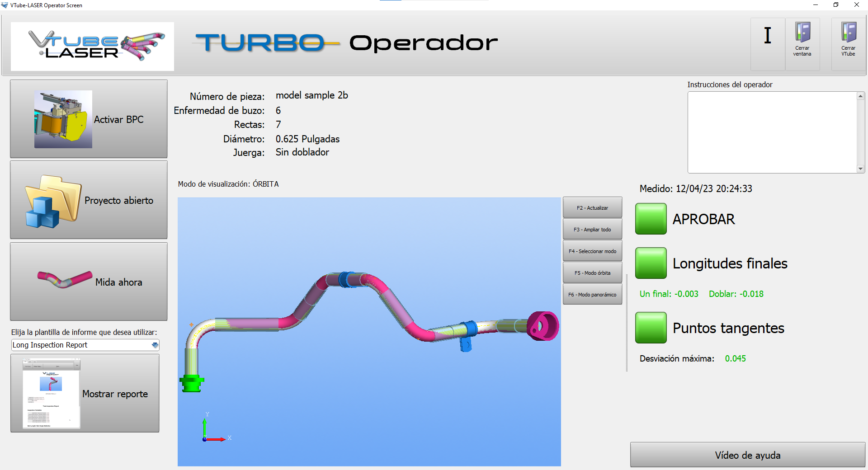Zoom to fit with F3 - Ampliar todo
Image resolution: width=868 pixels, height=470 pixels.
[592, 230]
